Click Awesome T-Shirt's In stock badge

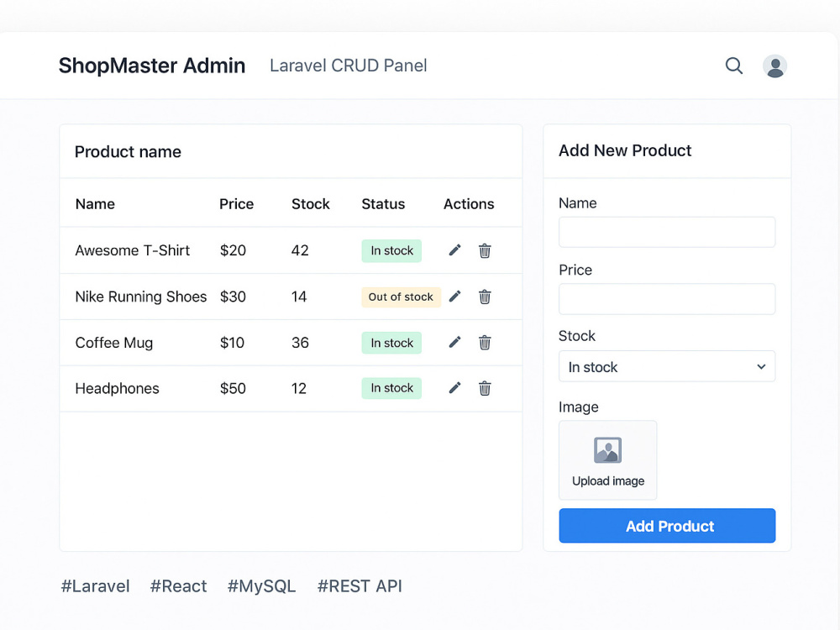391,250
